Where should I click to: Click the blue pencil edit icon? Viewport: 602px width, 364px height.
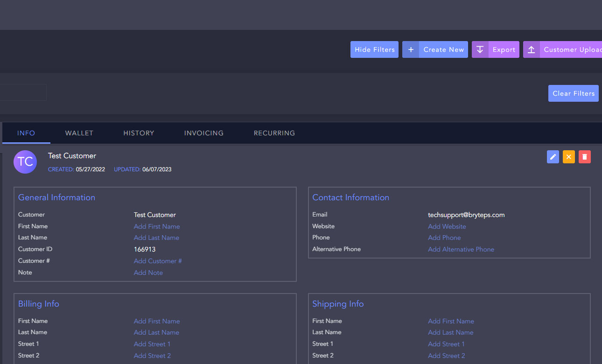point(553,157)
